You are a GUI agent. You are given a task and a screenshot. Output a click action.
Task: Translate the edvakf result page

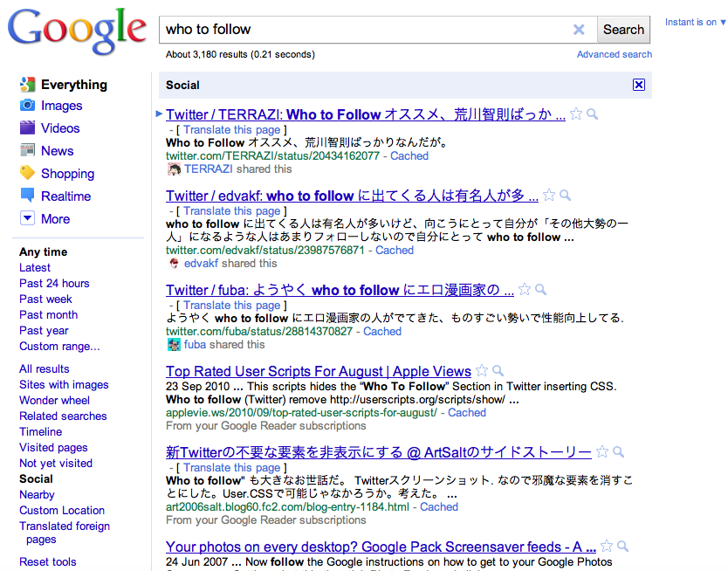(x=231, y=210)
